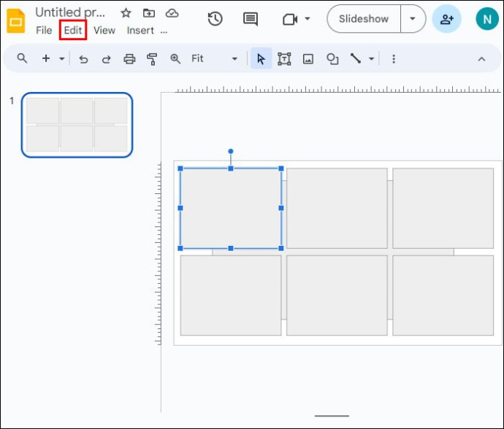Screen dimensions: 504x429
Task: Select the top-middle rectangle shape
Action: coord(337,208)
